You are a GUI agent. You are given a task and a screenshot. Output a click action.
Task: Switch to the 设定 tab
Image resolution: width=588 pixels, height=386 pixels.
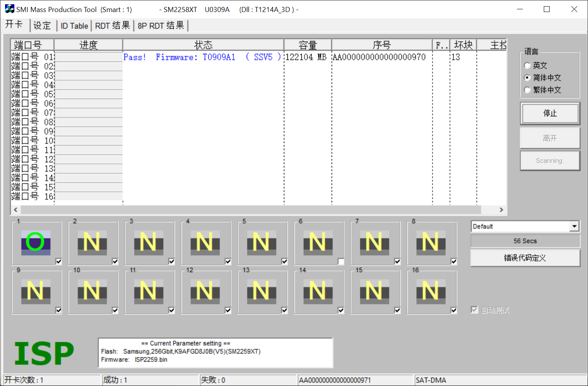pos(42,26)
